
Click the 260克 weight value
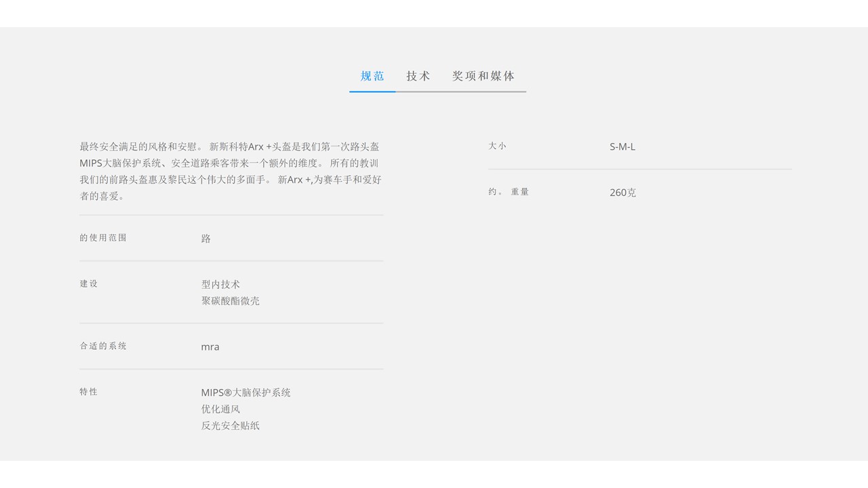click(623, 193)
